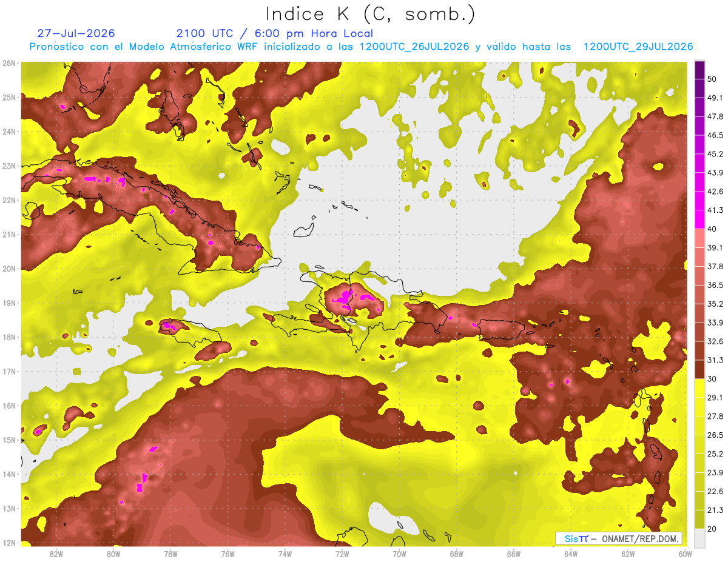The image size is (728, 562).
Task: Click the "41.3" value on the color scale
Action: (x=715, y=210)
